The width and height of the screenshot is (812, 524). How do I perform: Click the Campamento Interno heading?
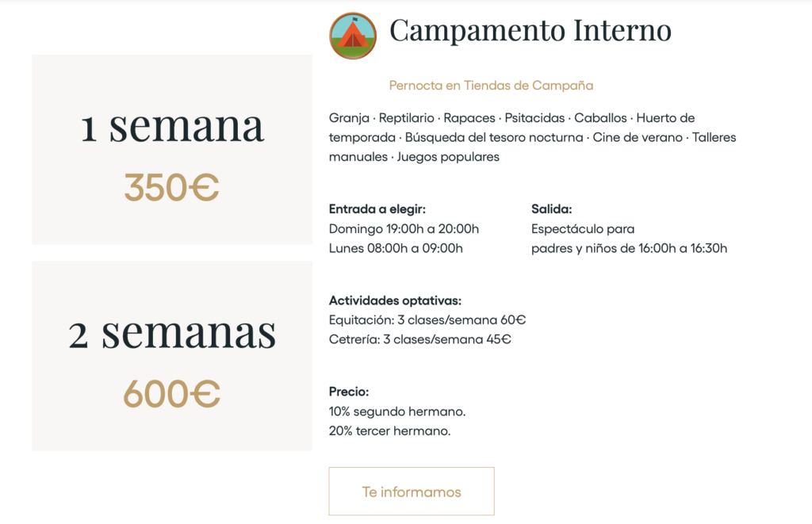pos(530,30)
